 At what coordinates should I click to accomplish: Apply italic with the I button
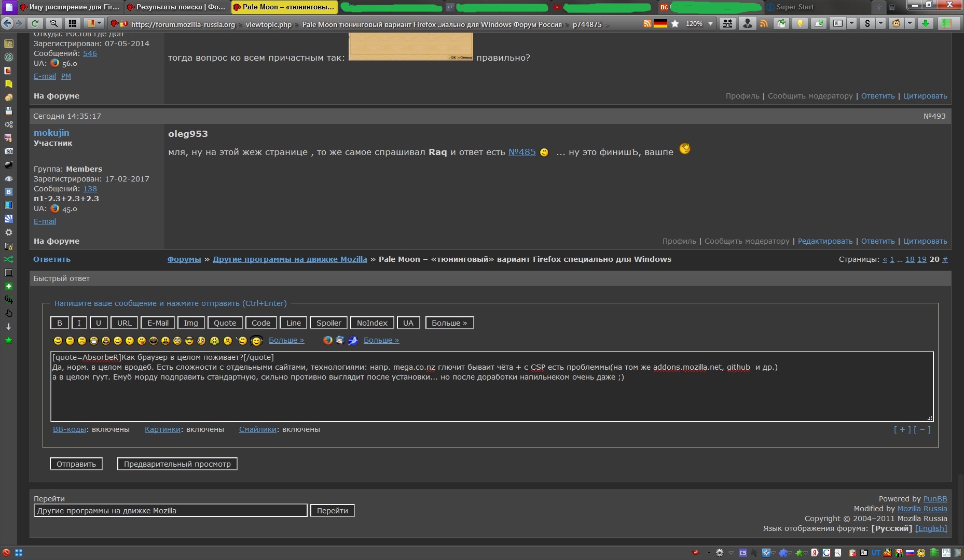coord(79,323)
